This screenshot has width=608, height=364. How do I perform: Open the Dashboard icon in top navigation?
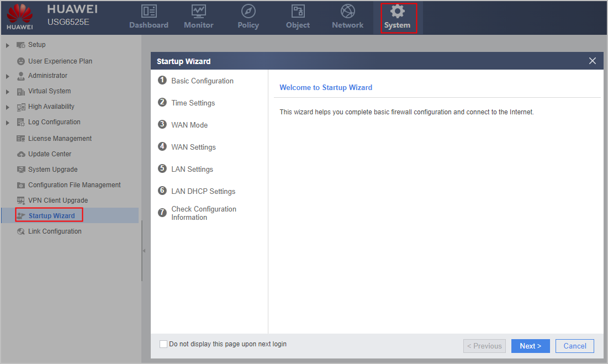(x=149, y=11)
